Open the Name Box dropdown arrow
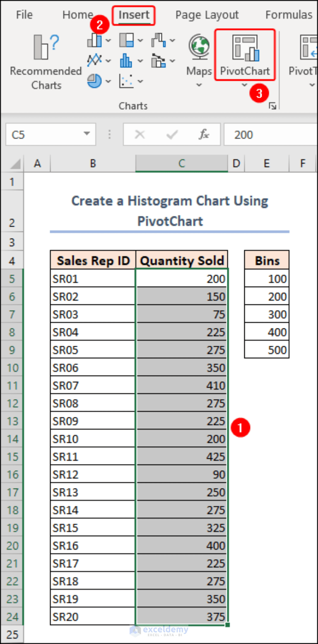 86,134
